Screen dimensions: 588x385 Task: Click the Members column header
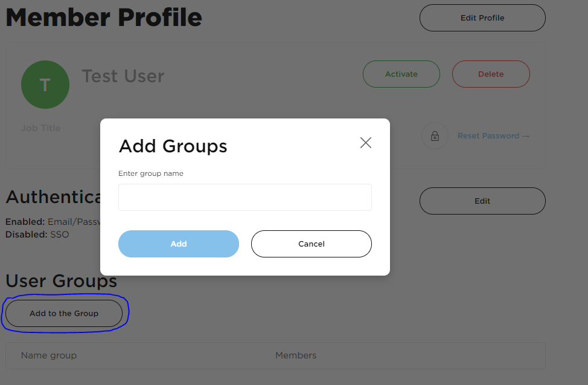click(x=296, y=355)
